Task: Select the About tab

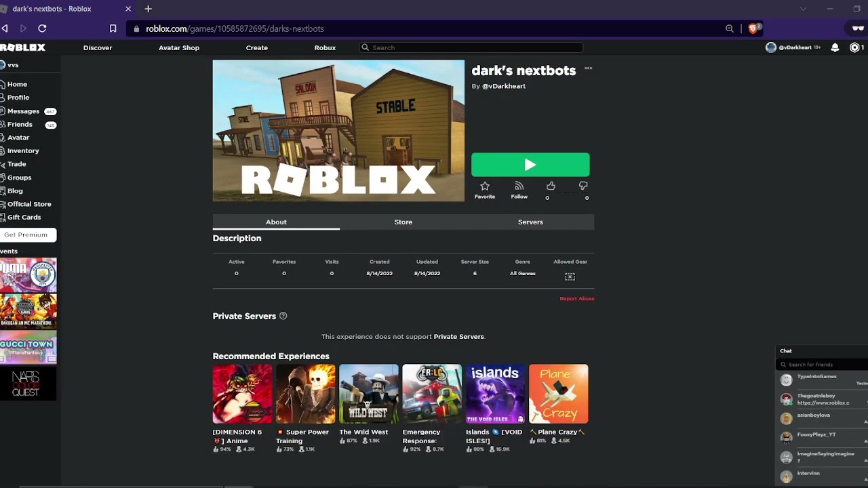Action: point(276,222)
